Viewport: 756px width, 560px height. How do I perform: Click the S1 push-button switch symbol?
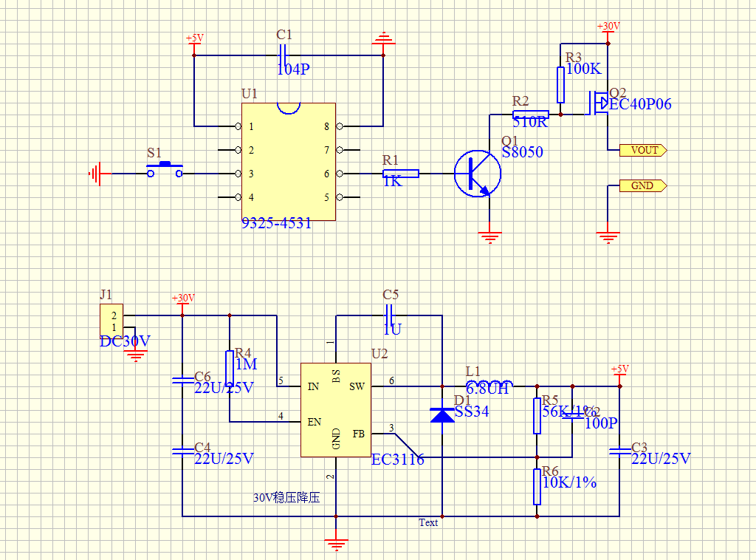pyautogui.click(x=165, y=171)
